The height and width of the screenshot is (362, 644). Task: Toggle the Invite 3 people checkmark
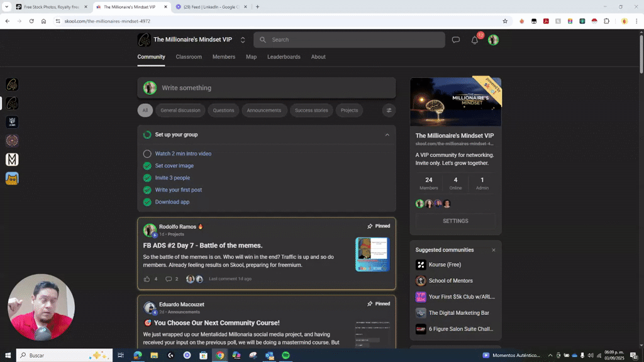147,178
